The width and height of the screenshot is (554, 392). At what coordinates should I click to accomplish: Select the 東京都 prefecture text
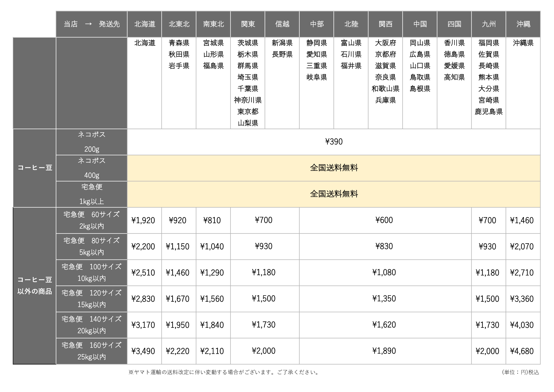point(248,112)
